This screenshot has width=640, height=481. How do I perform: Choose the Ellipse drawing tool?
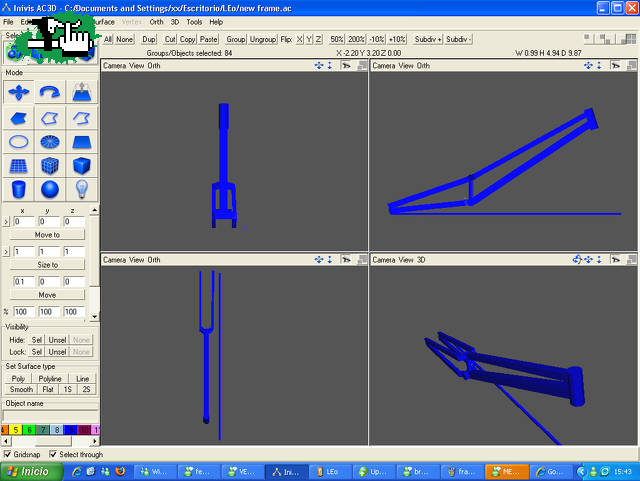coord(17,141)
